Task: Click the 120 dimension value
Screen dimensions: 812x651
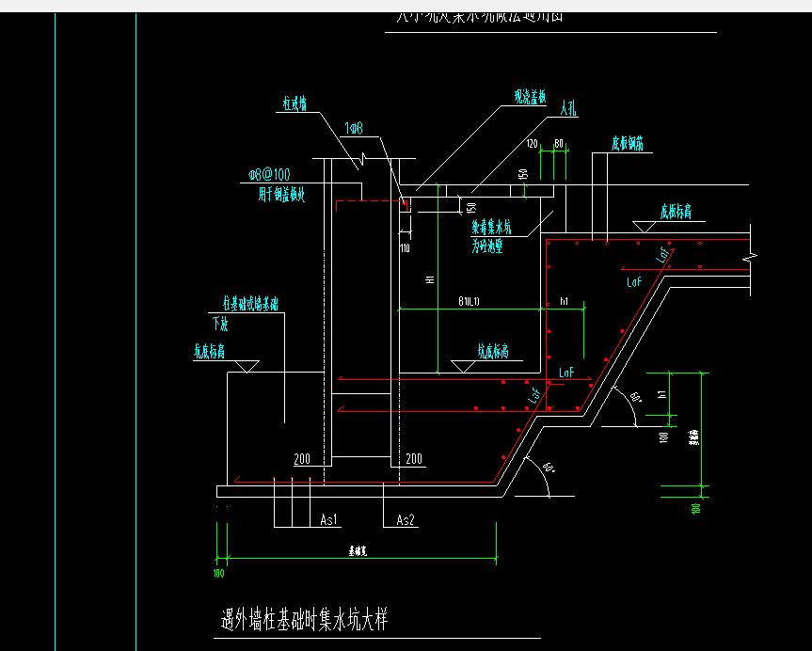Action: tap(532, 144)
